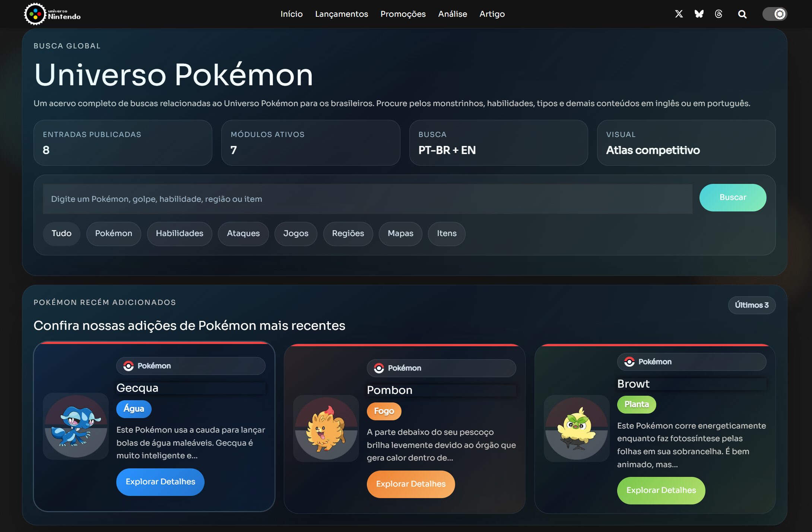The width and height of the screenshot is (812, 532).
Task: Toggle the dark/light theme switch
Action: pyautogui.click(x=775, y=14)
